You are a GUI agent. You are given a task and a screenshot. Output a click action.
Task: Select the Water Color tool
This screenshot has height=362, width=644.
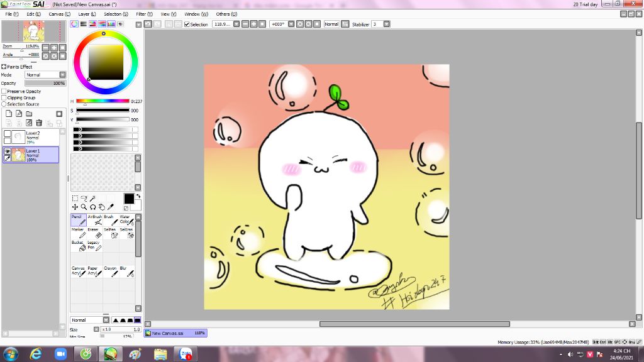[126, 220]
